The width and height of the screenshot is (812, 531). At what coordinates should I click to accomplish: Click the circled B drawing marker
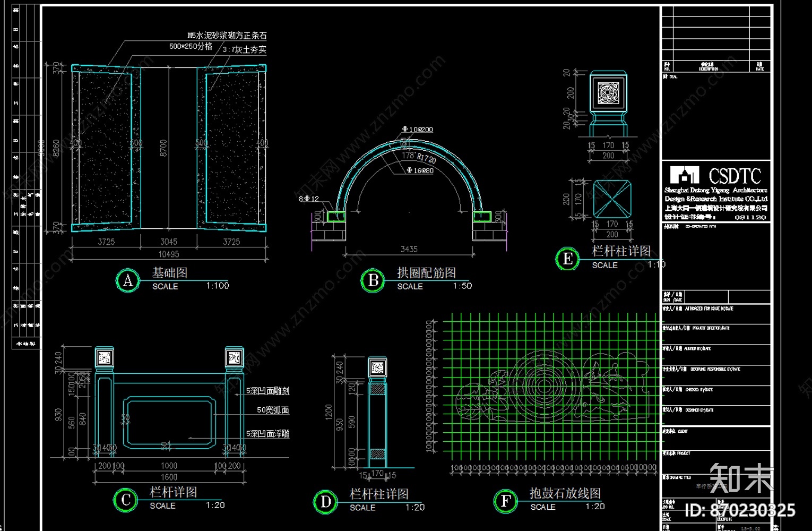pyautogui.click(x=373, y=280)
